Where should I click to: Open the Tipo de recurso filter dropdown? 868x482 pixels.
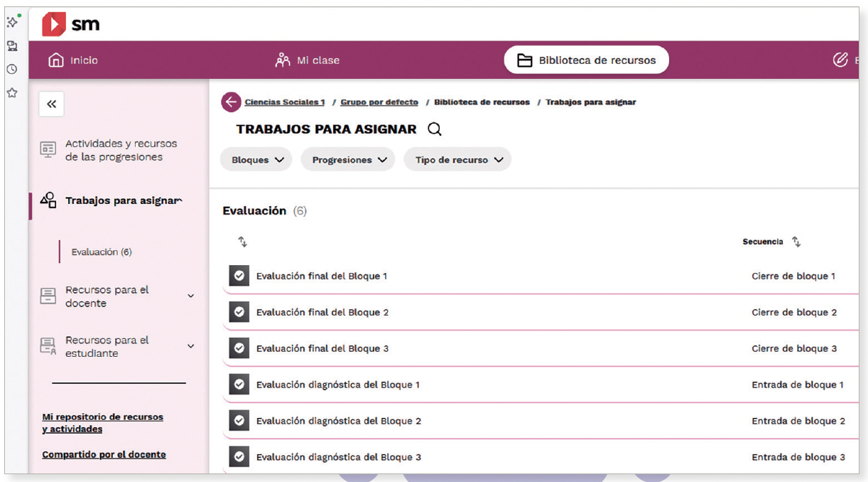click(x=457, y=160)
